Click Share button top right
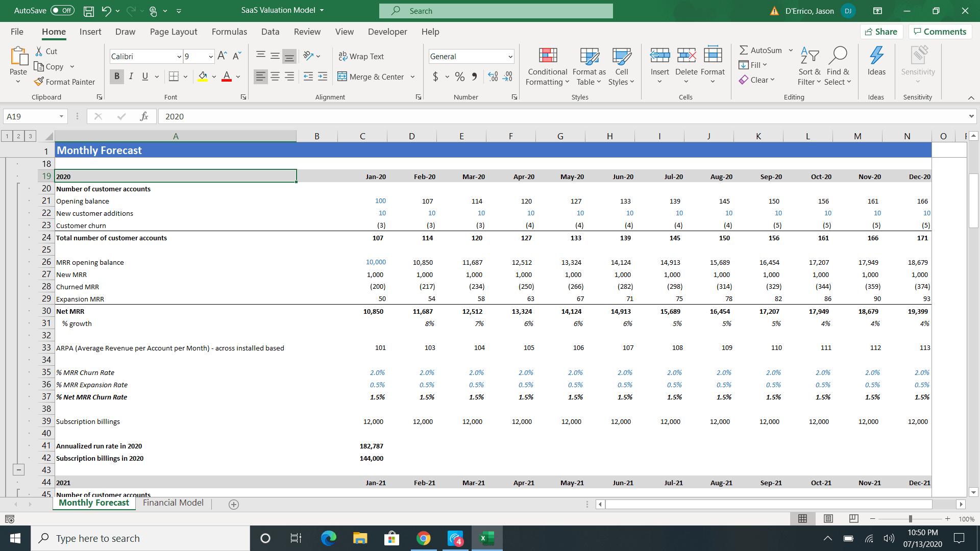 tap(883, 32)
